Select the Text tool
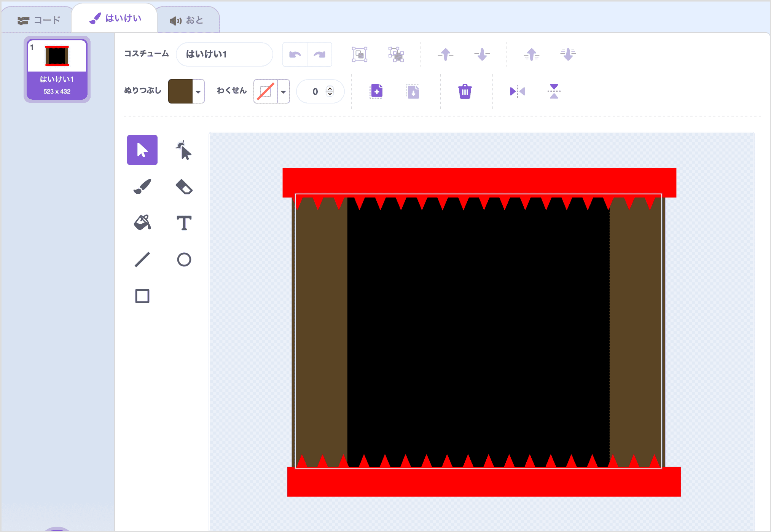This screenshot has height=532, width=771. click(x=184, y=223)
